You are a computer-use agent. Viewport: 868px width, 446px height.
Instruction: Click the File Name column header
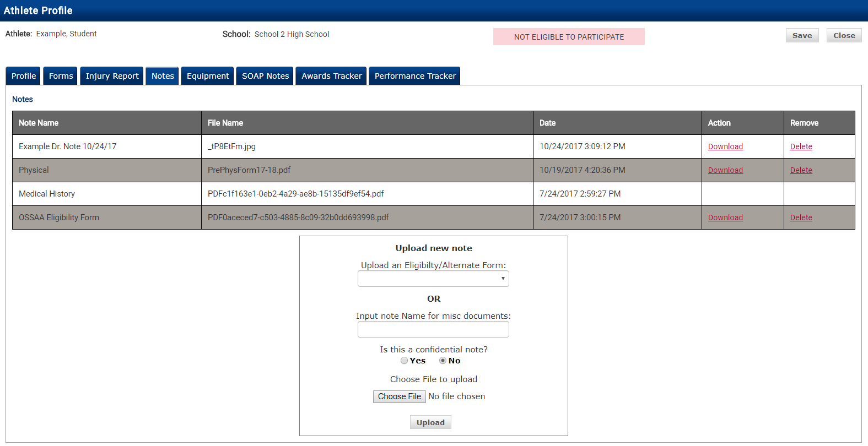coord(367,123)
